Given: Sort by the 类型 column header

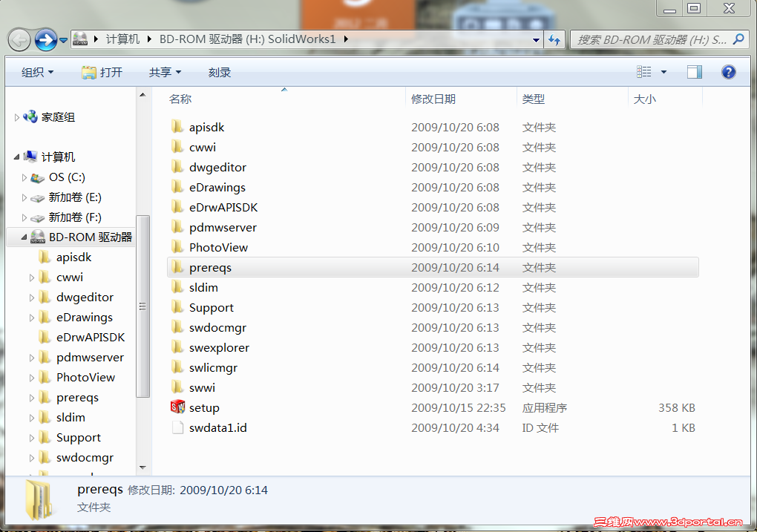Looking at the screenshot, I should click(534, 99).
